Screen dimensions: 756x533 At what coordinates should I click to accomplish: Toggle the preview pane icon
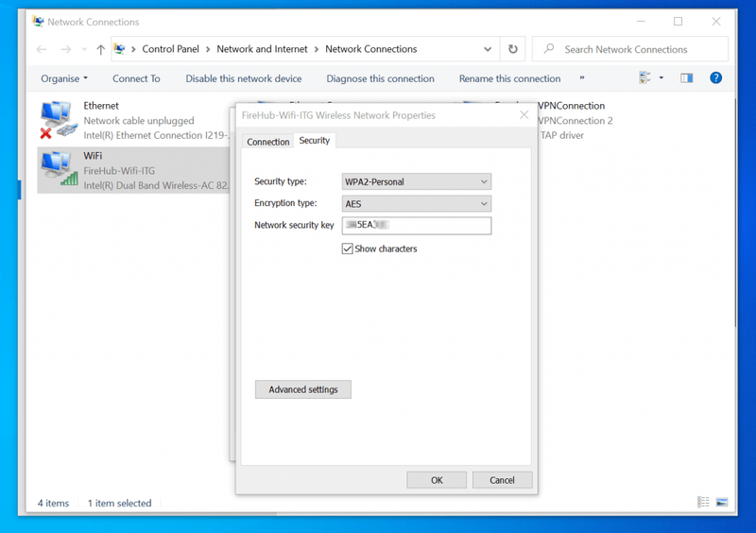[x=687, y=77]
